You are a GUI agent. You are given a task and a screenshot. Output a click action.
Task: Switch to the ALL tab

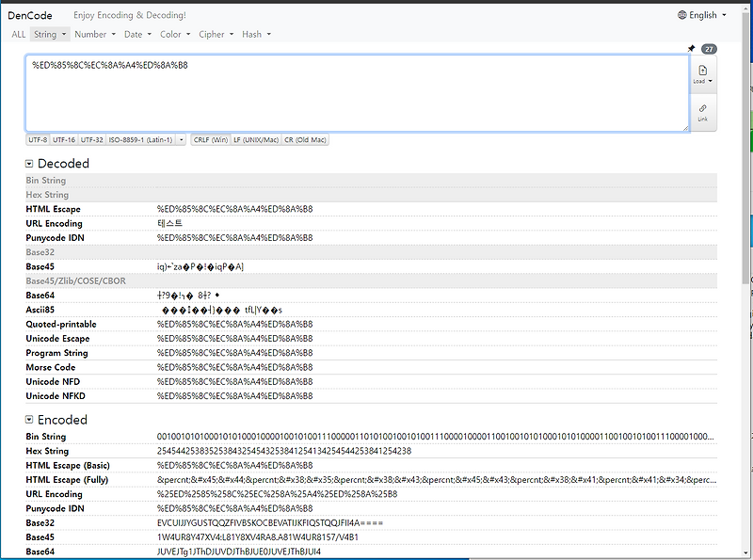click(x=17, y=34)
